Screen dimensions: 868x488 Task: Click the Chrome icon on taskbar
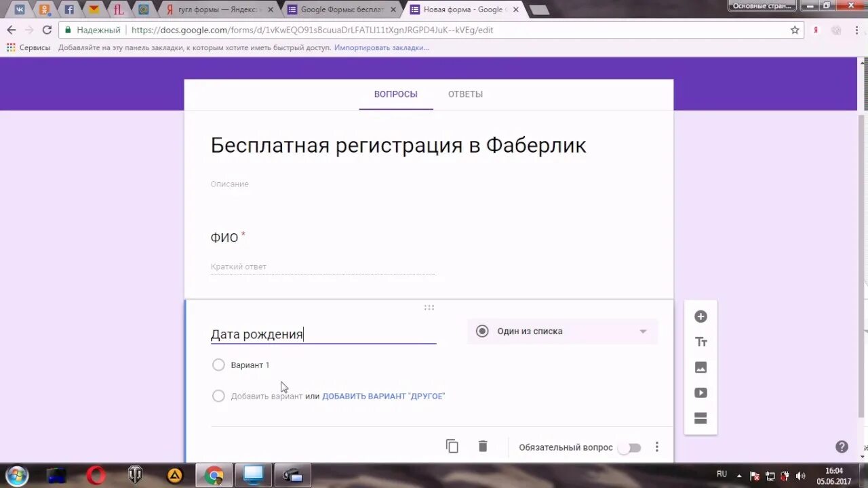[214, 475]
